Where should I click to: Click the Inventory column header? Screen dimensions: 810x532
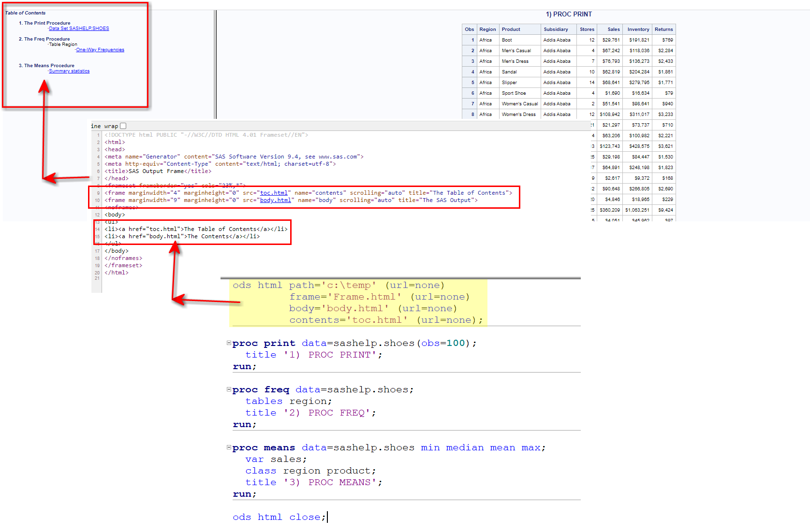(x=637, y=29)
